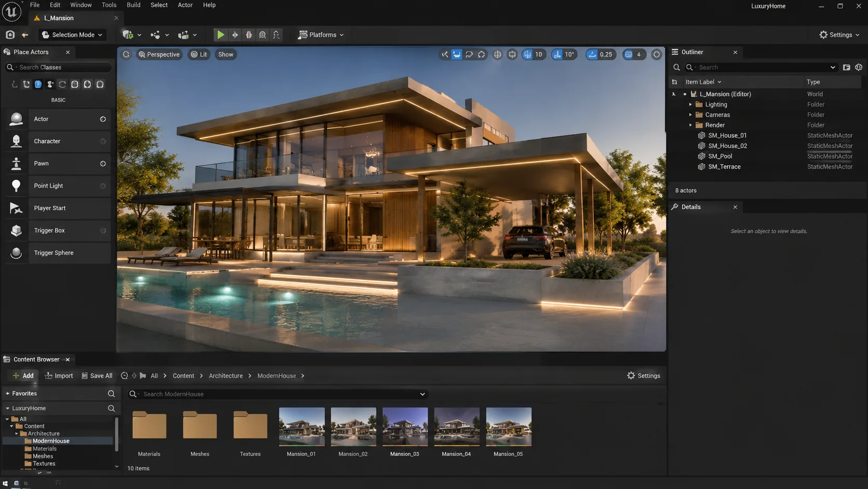Viewport: 868px width, 489px height.
Task: Expand the Lighting folder in Outliner
Action: pos(690,104)
